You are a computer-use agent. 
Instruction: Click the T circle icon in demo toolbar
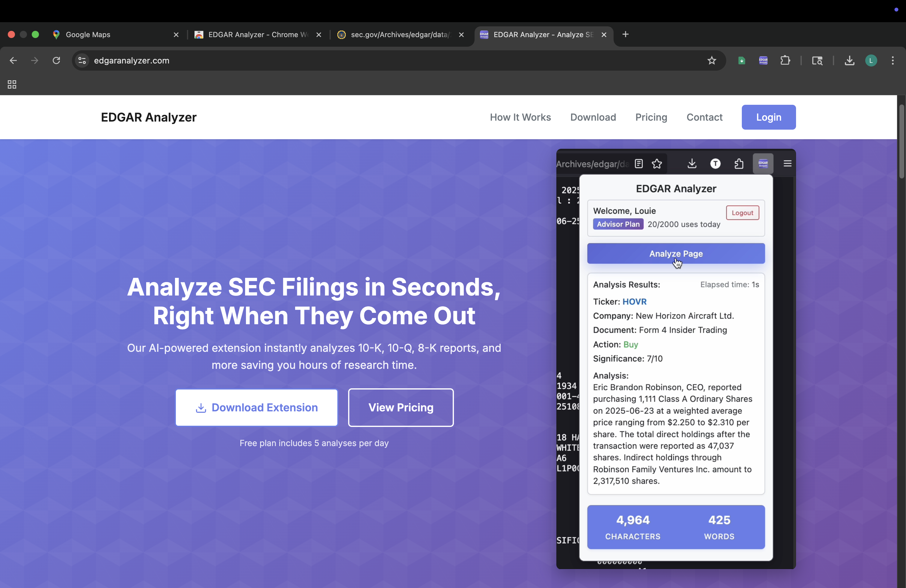(715, 163)
